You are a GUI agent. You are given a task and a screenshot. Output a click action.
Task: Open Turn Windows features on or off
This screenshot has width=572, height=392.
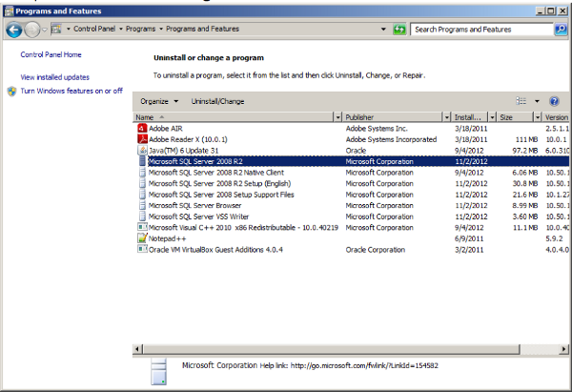tap(71, 91)
